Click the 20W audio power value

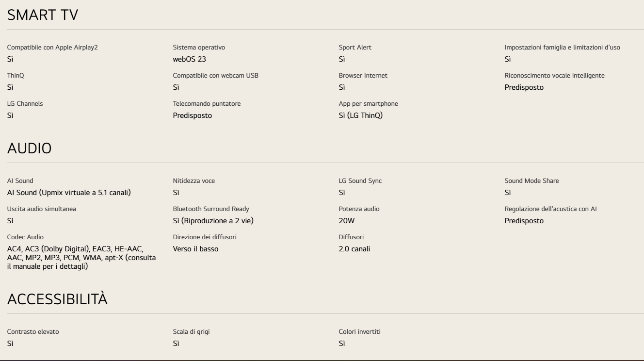[348, 221]
